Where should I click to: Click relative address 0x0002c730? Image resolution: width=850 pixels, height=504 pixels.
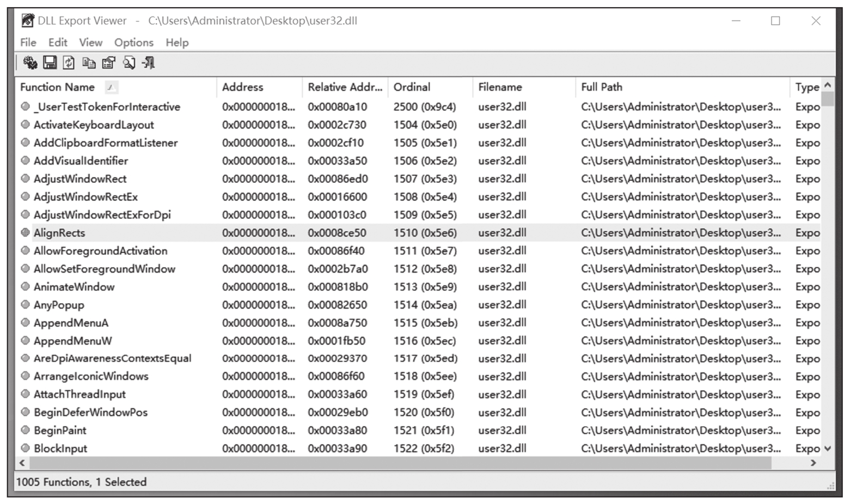pyautogui.click(x=337, y=125)
